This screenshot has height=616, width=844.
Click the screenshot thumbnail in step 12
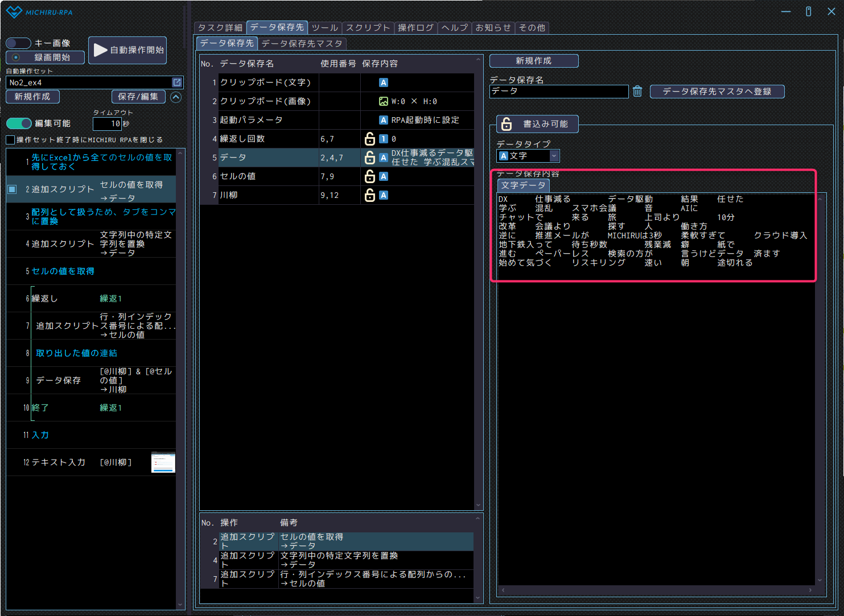[163, 462]
